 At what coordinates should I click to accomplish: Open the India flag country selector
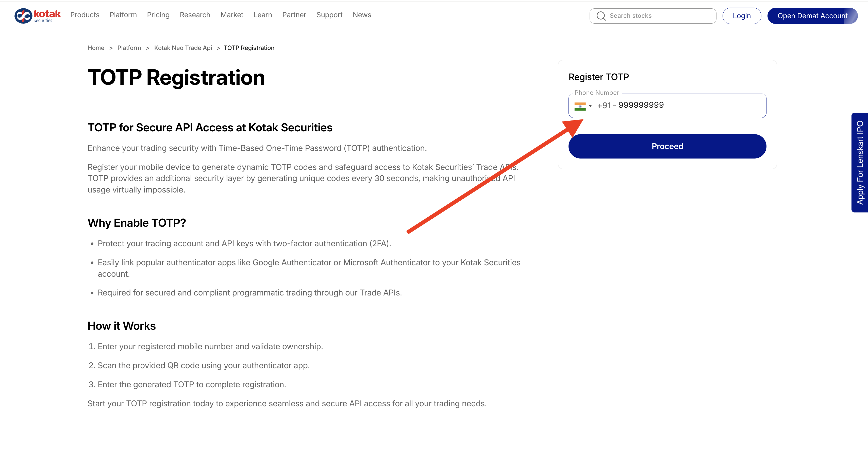pos(583,106)
